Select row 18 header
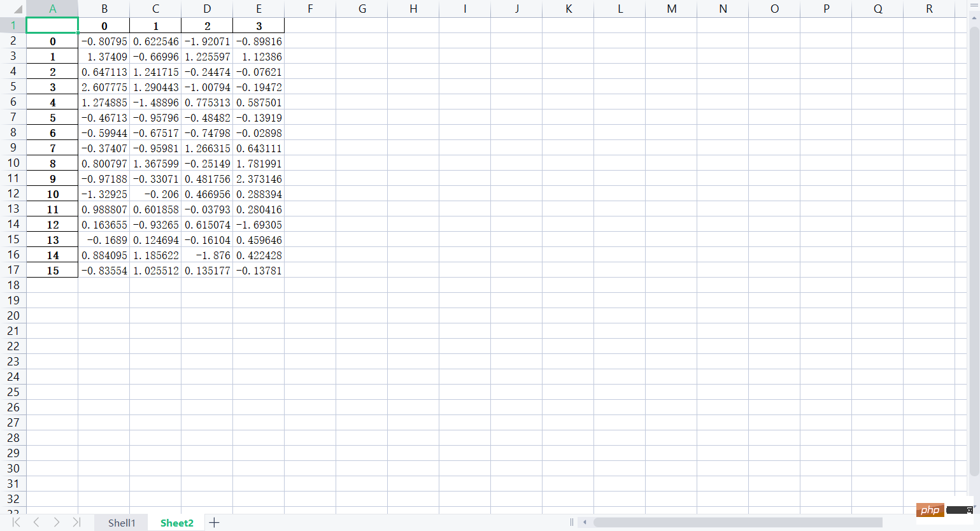980x531 pixels. pyautogui.click(x=13, y=285)
